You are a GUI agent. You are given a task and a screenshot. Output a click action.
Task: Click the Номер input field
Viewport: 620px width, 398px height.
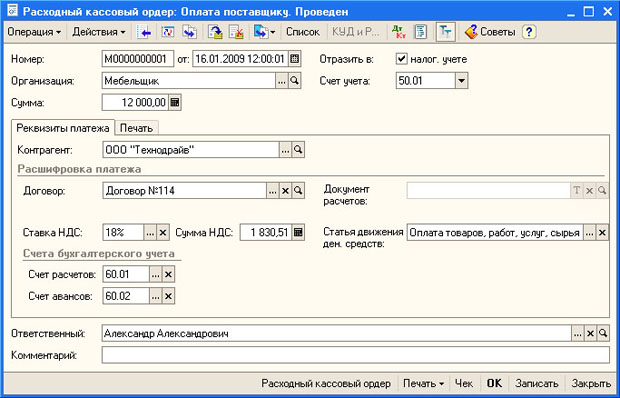tap(138, 59)
